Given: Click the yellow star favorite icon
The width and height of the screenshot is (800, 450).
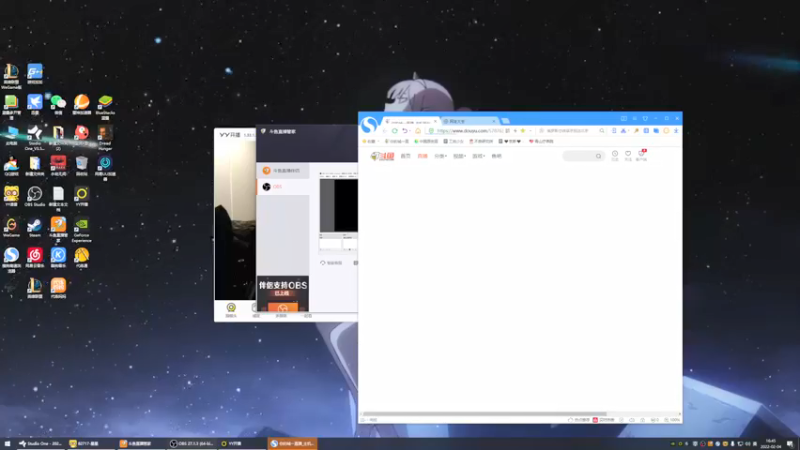Looking at the screenshot, I should click(x=522, y=131).
